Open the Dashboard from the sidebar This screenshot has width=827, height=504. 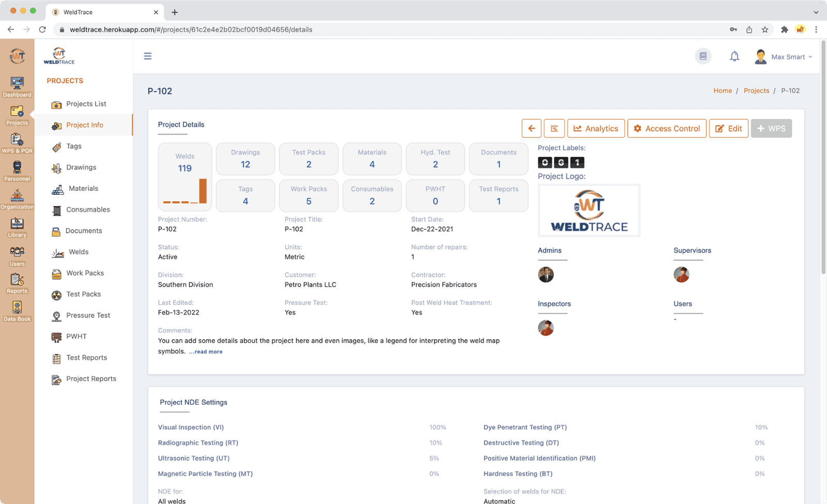17,87
